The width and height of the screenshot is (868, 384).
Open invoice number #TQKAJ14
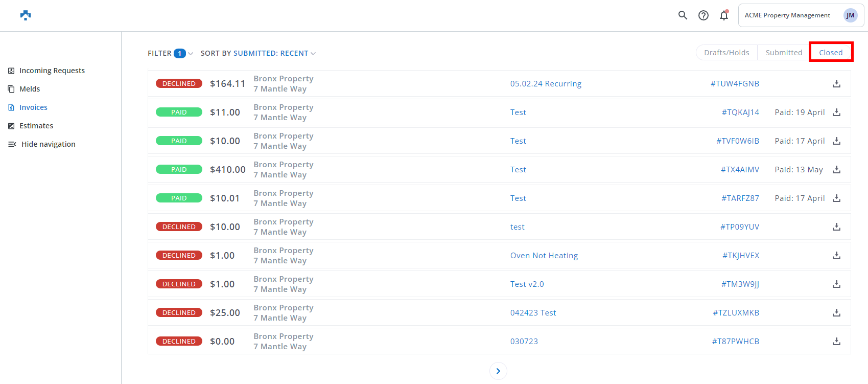coord(740,112)
